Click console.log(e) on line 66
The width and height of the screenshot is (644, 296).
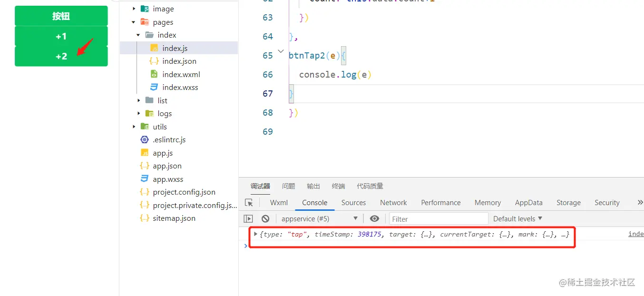pos(335,74)
